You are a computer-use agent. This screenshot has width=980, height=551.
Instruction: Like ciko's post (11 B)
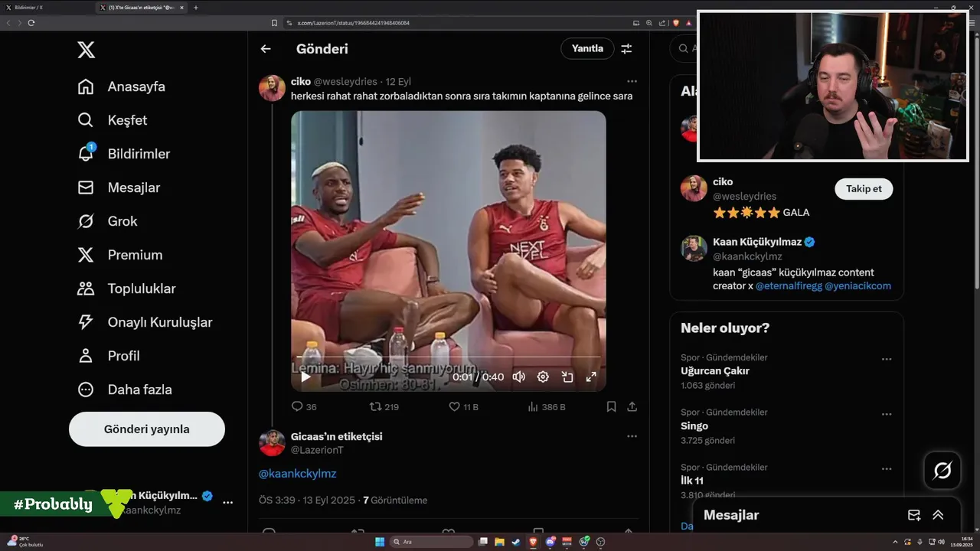[x=463, y=407]
